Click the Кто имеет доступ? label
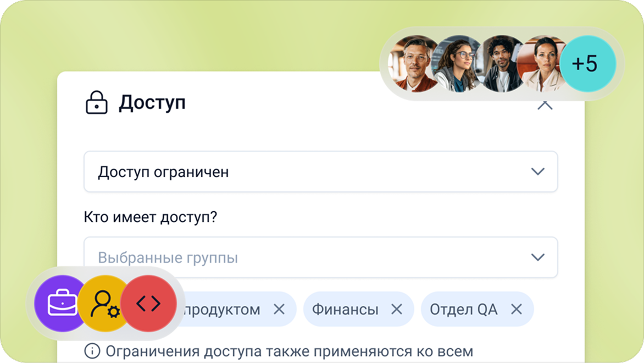The width and height of the screenshot is (644, 363). (151, 217)
